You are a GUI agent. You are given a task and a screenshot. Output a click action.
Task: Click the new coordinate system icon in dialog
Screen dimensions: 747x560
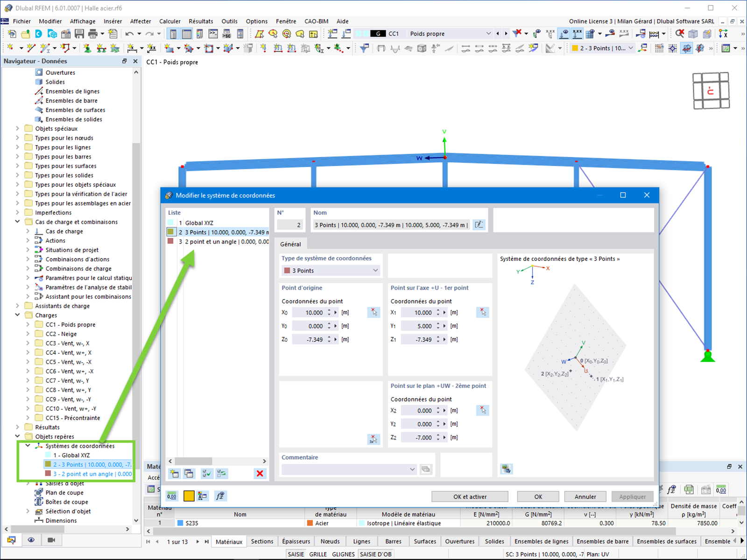click(x=175, y=474)
